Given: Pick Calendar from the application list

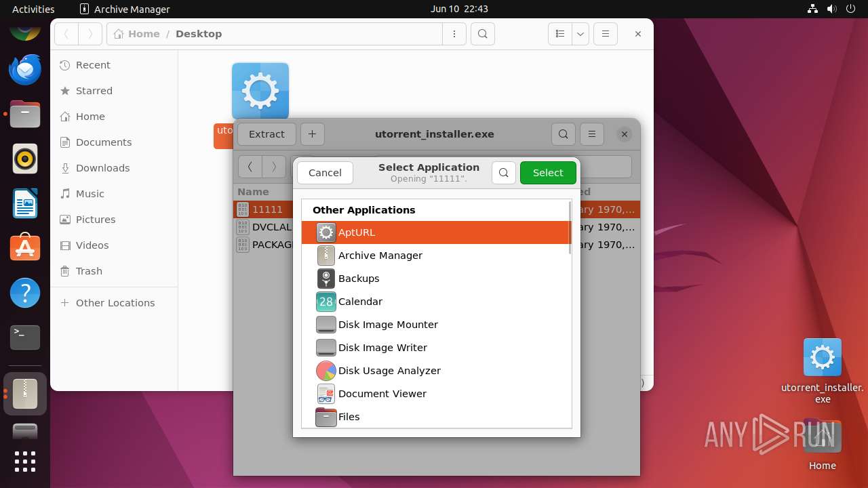Looking at the screenshot, I should [x=435, y=302].
